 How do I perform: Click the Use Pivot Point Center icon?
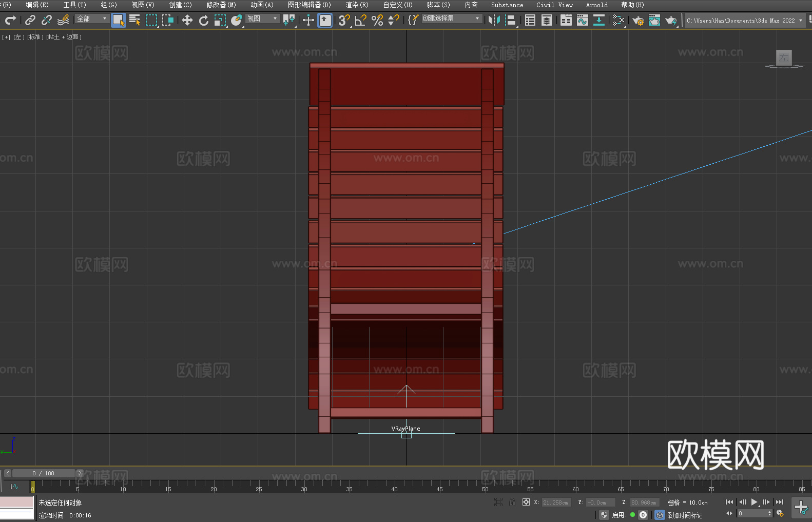289,20
